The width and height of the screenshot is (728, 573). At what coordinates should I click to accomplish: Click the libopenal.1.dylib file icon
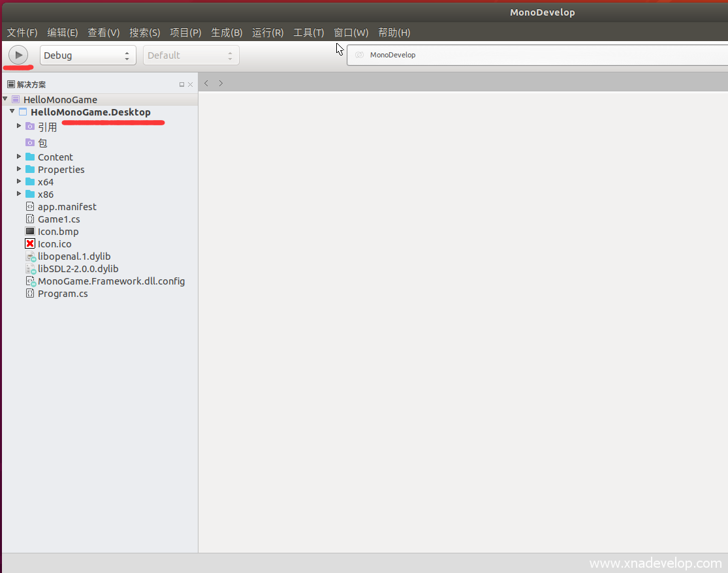pos(30,256)
